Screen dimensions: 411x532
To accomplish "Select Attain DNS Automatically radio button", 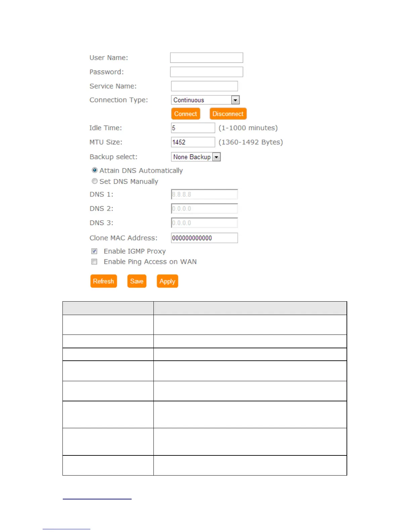I will [95, 170].
